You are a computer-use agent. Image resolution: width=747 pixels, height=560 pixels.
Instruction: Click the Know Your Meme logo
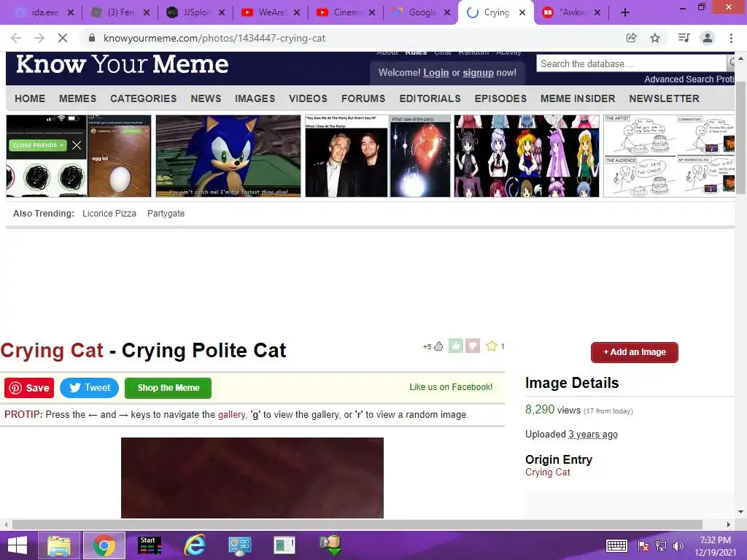click(123, 64)
